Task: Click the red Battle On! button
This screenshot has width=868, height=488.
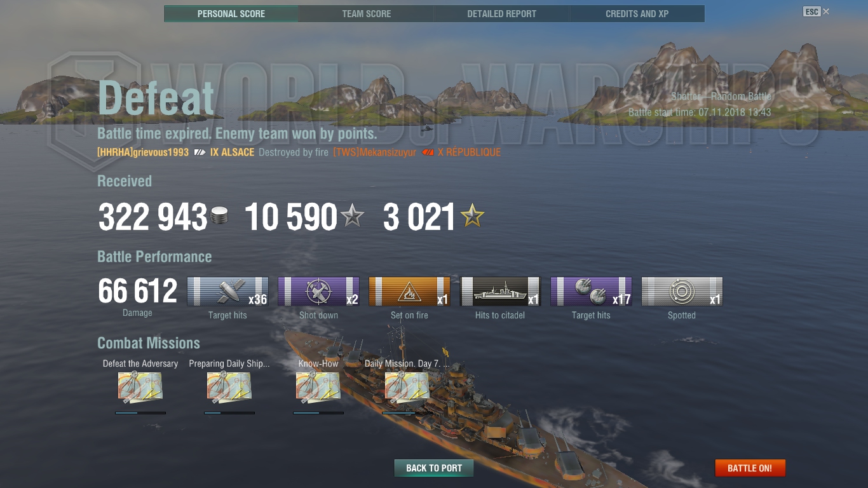Action: tap(750, 468)
